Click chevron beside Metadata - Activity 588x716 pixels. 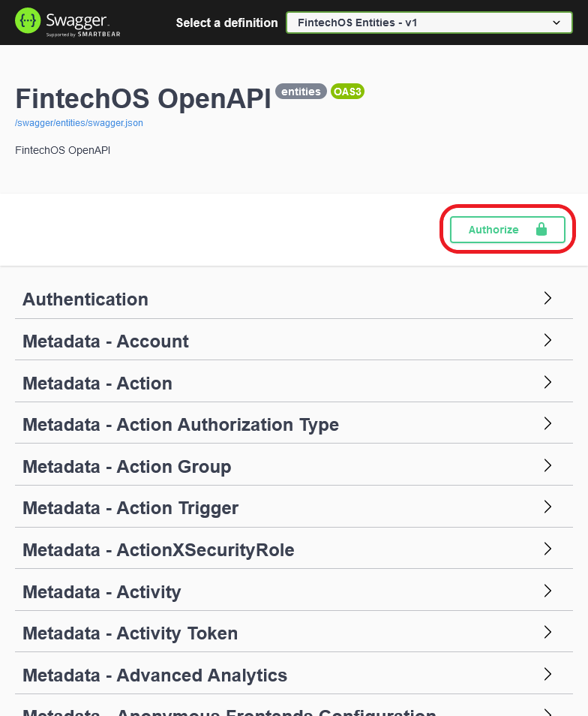click(547, 591)
